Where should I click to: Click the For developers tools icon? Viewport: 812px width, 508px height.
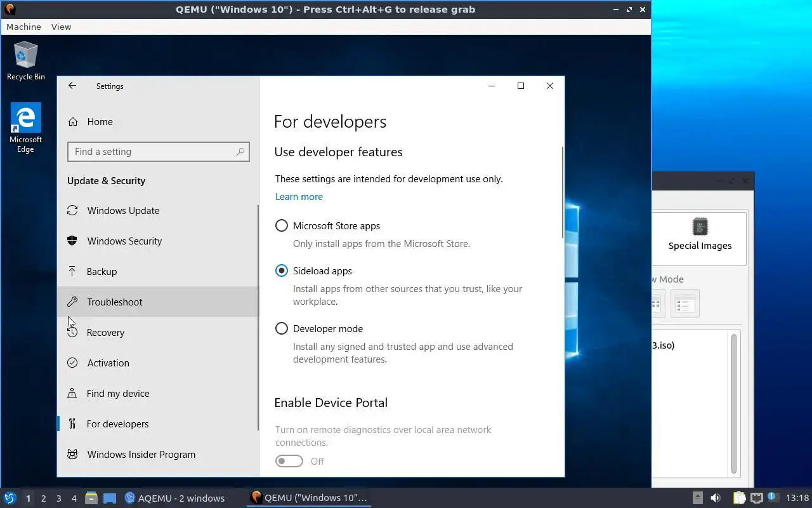click(x=72, y=424)
